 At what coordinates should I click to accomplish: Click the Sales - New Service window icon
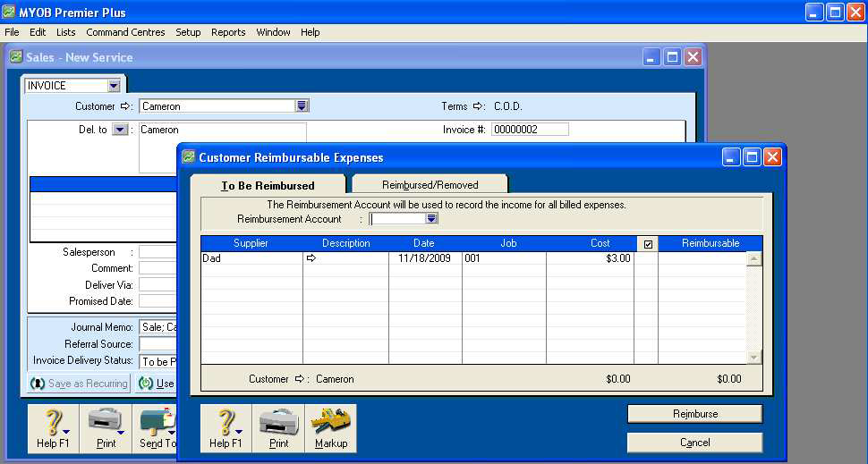tap(16, 57)
